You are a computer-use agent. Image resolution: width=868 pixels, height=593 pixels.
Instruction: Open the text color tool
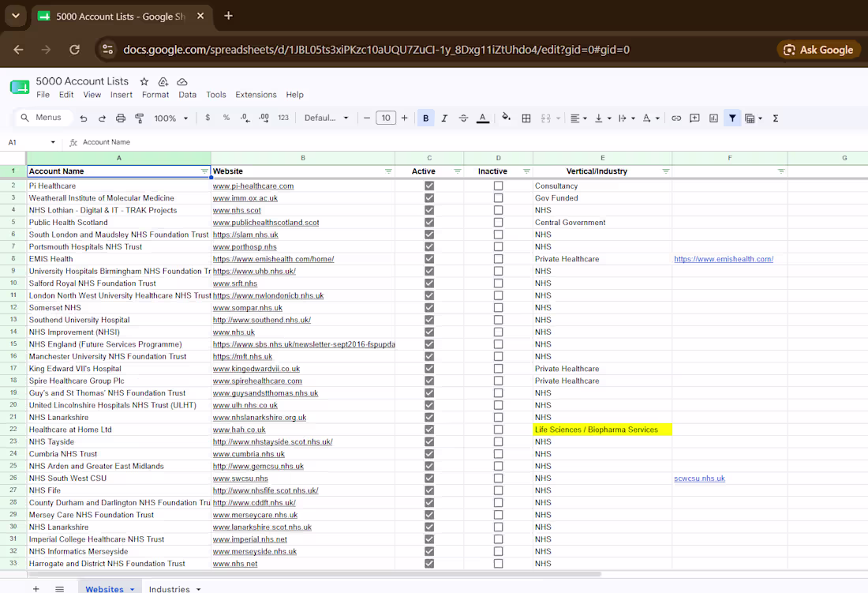click(x=483, y=118)
